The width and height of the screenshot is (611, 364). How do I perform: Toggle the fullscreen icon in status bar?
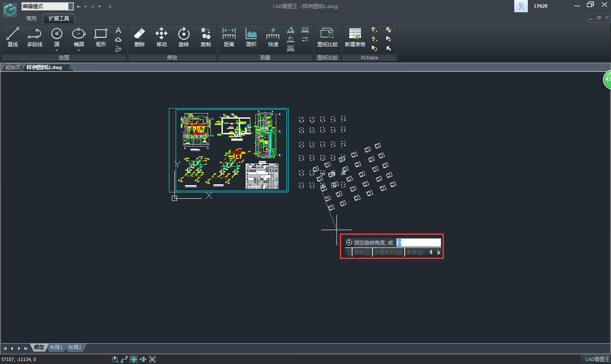click(x=152, y=359)
